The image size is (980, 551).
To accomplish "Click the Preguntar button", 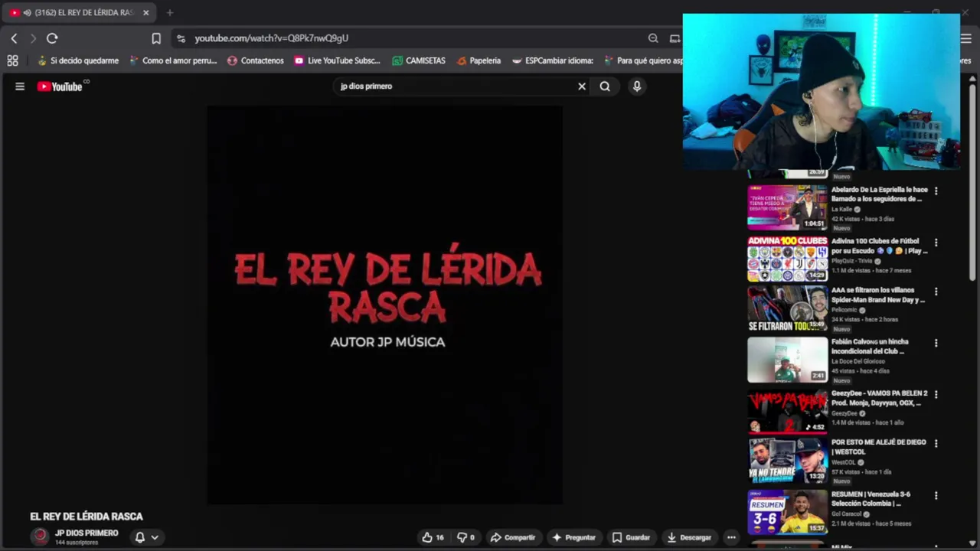I will 573,537.
